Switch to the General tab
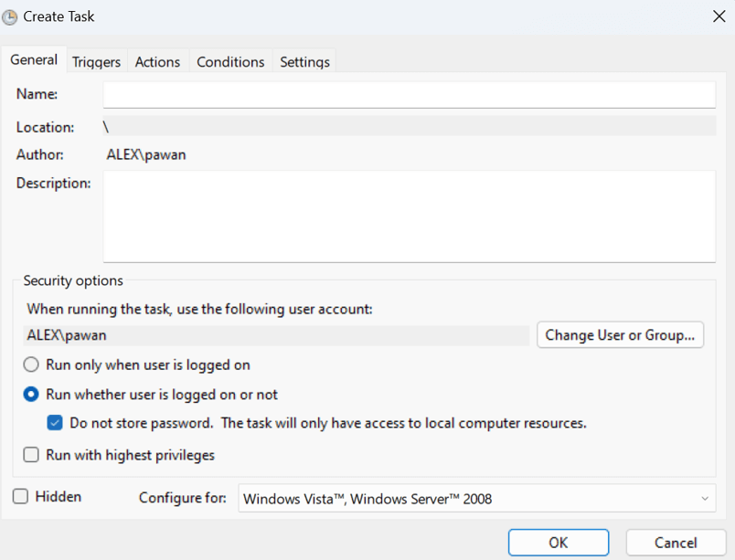 point(34,60)
